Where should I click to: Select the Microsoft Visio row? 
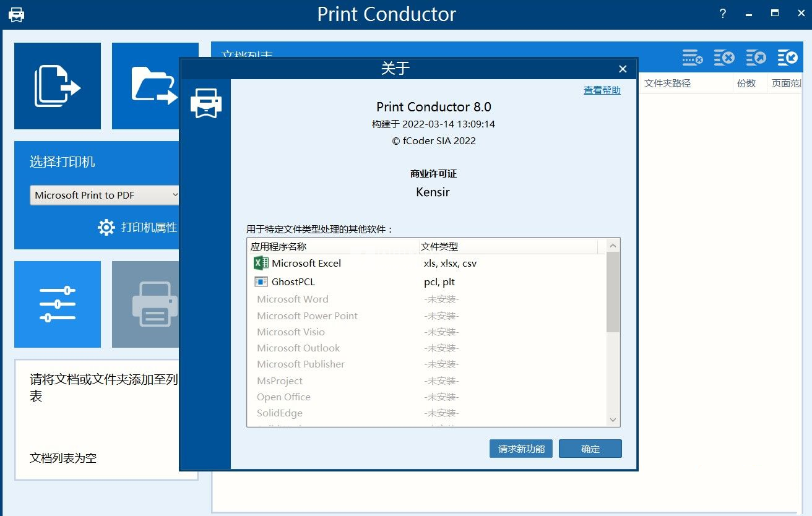[x=426, y=332]
